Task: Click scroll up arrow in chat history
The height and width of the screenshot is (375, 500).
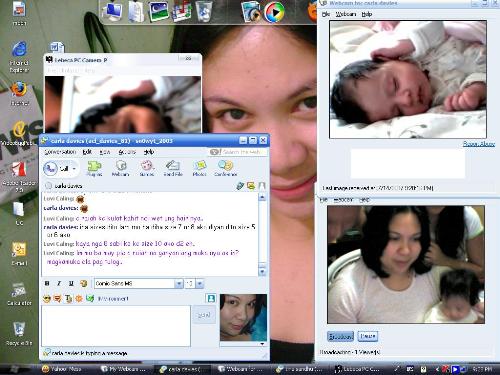Action: click(x=262, y=197)
